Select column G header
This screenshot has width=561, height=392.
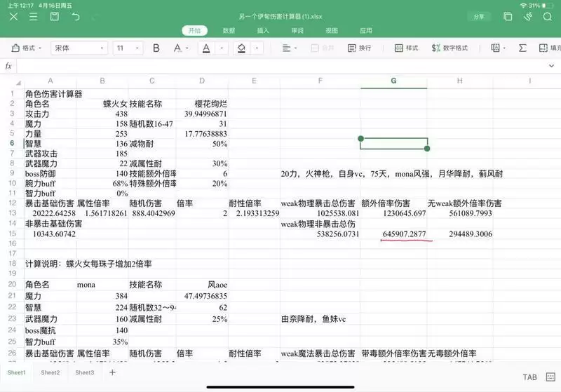[393, 81]
